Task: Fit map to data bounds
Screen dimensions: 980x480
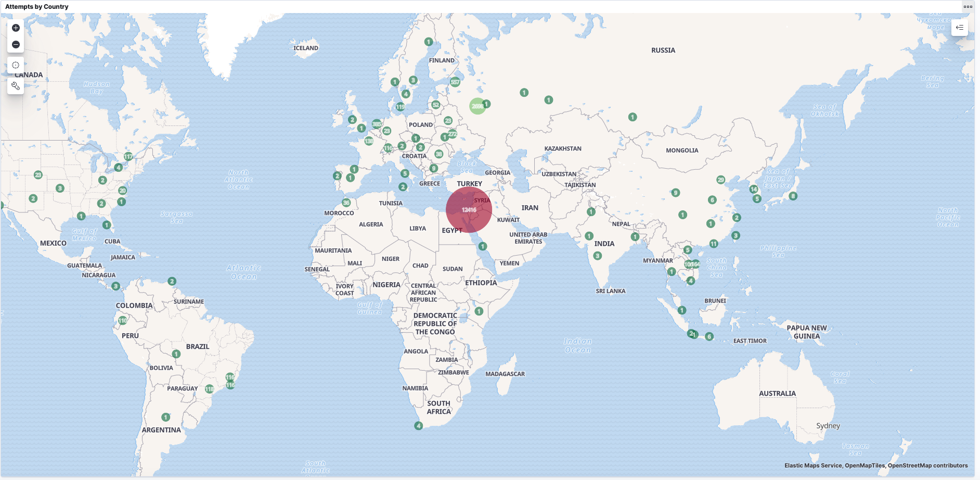Action: (x=16, y=66)
